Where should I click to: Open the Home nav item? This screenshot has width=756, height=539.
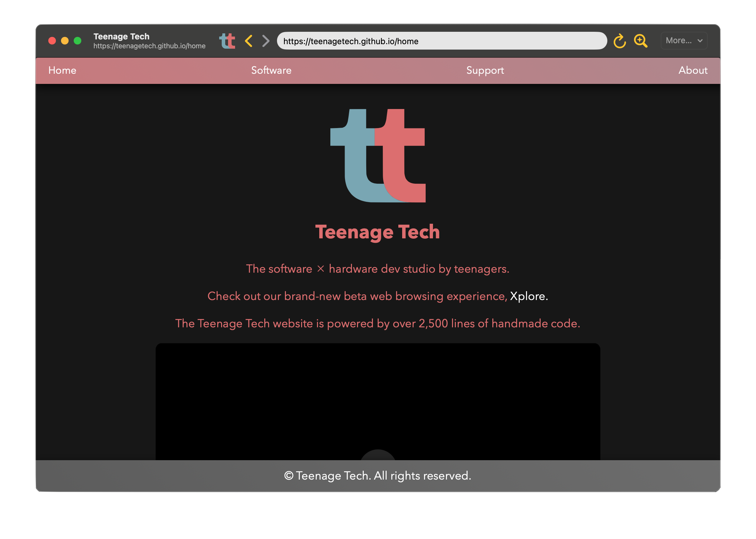tap(62, 70)
